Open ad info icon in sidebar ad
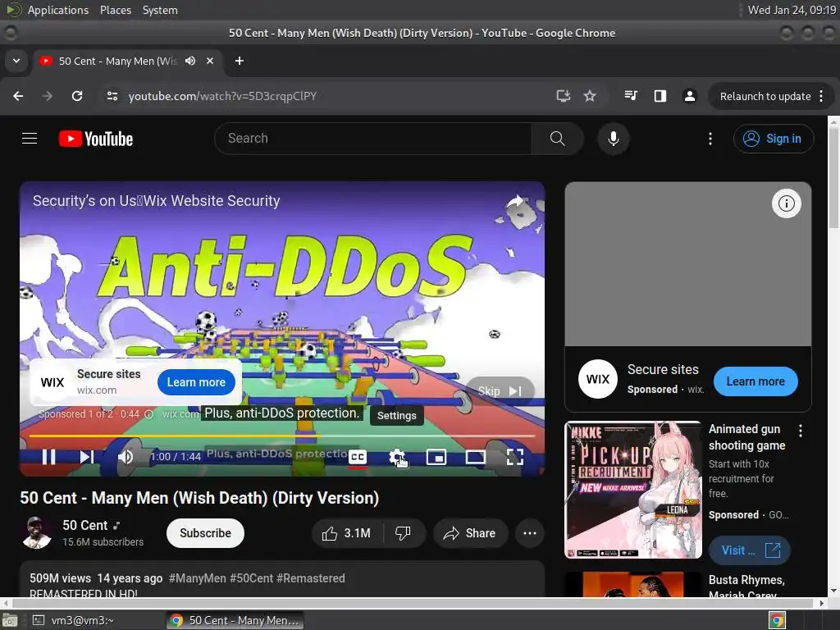This screenshot has width=840, height=630. coord(787,203)
